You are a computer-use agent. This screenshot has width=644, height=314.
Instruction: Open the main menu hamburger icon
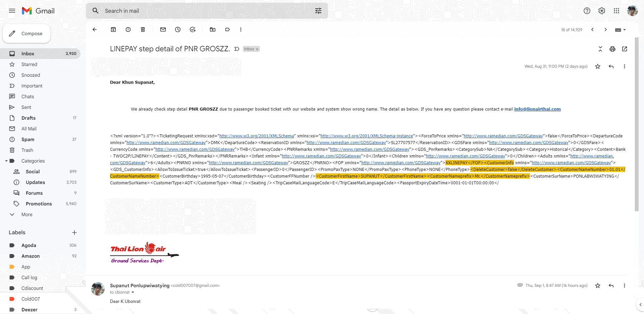point(12,11)
